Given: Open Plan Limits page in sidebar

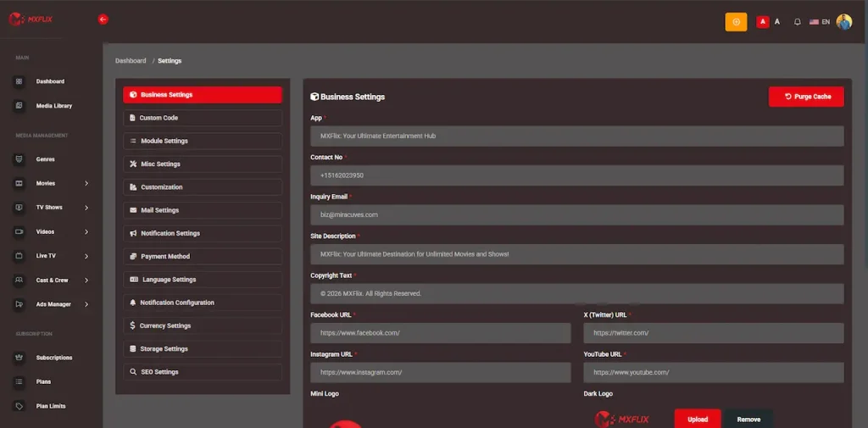Looking at the screenshot, I should pyautogui.click(x=51, y=406).
